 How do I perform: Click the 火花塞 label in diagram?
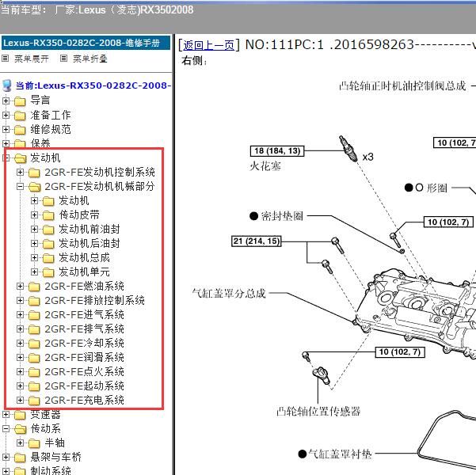(x=265, y=166)
